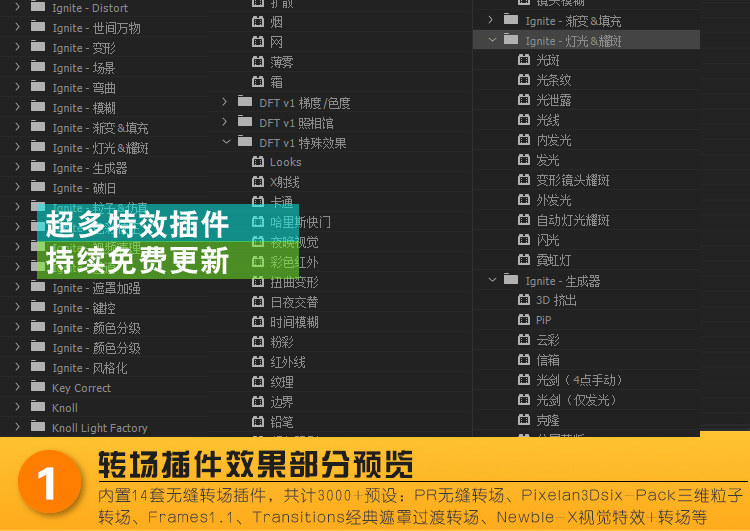Viewport: 750px width, 531px height.
Task: Select the 网 effect label
Action: (x=276, y=42)
